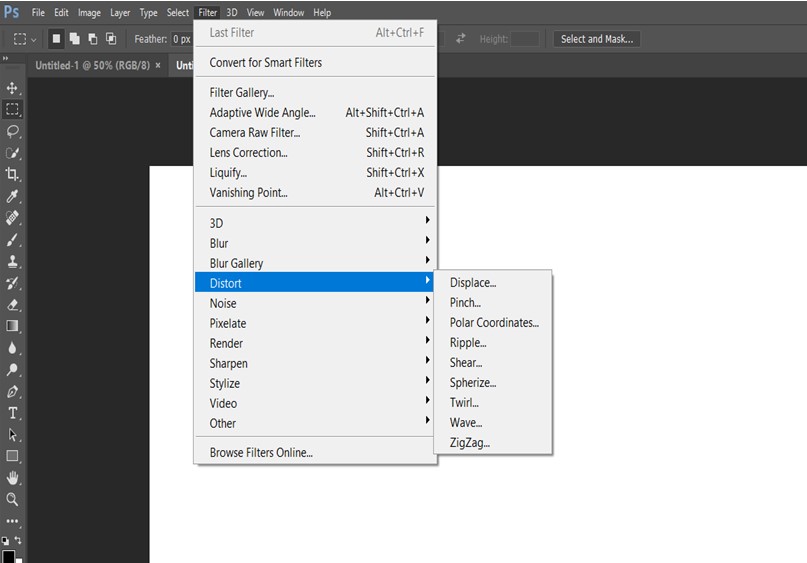This screenshot has width=807, height=563.
Task: Select the Brush tool
Action: click(12, 240)
